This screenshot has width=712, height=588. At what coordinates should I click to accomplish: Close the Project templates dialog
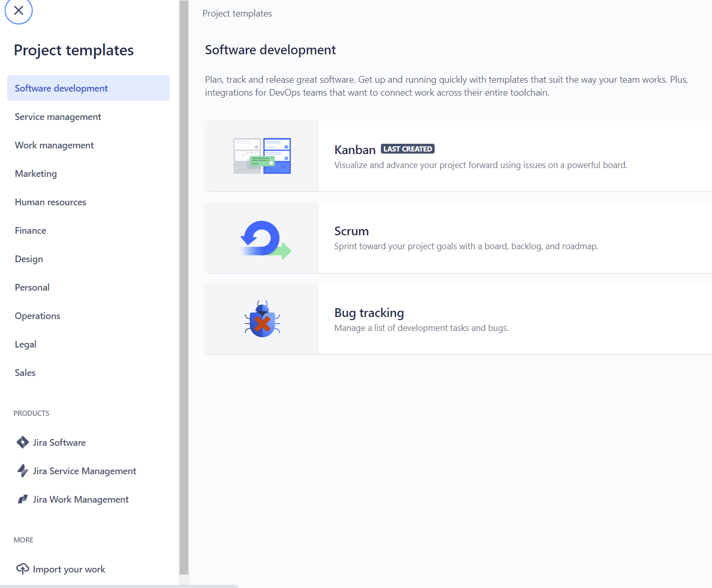(19, 10)
